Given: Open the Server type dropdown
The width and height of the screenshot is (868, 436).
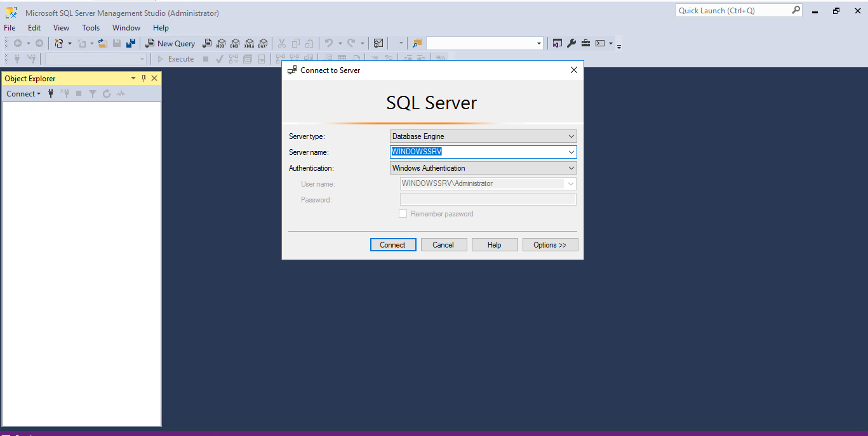Looking at the screenshot, I should [x=571, y=136].
